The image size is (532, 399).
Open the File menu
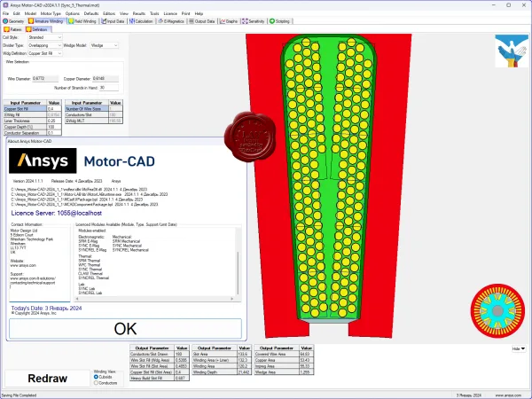(x=6, y=13)
